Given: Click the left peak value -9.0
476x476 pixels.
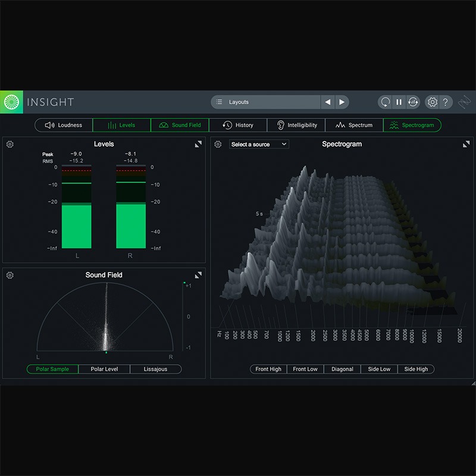Looking at the screenshot, I should pyautogui.click(x=76, y=154).
